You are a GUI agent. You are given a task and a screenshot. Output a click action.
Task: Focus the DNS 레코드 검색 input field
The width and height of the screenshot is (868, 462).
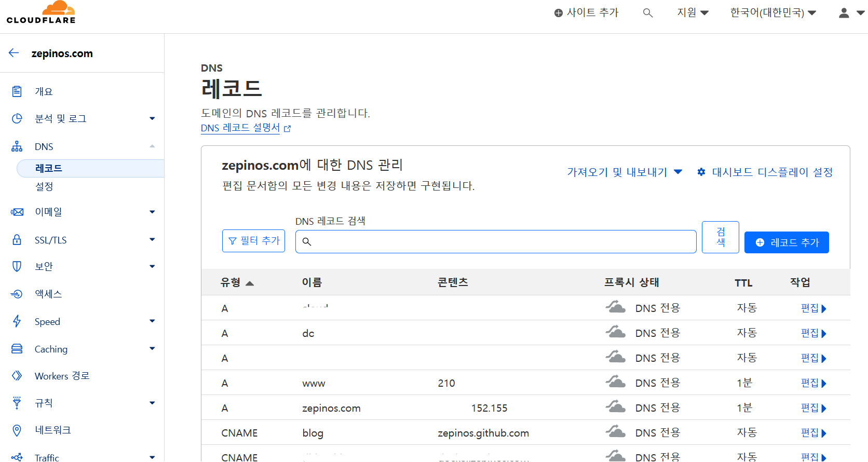pos(496,242)
